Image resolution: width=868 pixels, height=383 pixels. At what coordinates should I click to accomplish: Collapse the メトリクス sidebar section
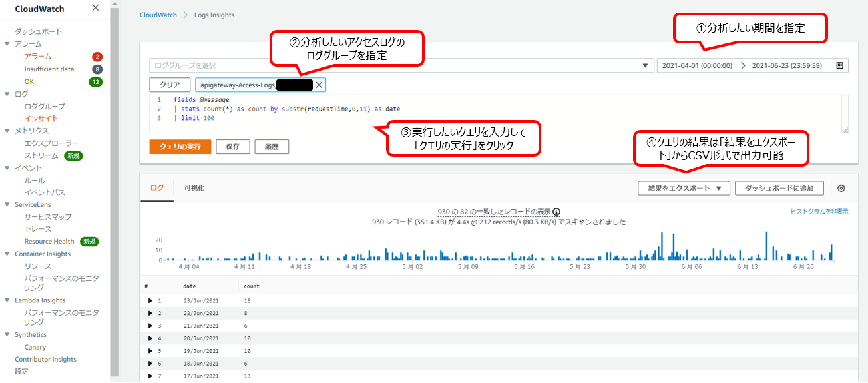(x=7, y=131)
